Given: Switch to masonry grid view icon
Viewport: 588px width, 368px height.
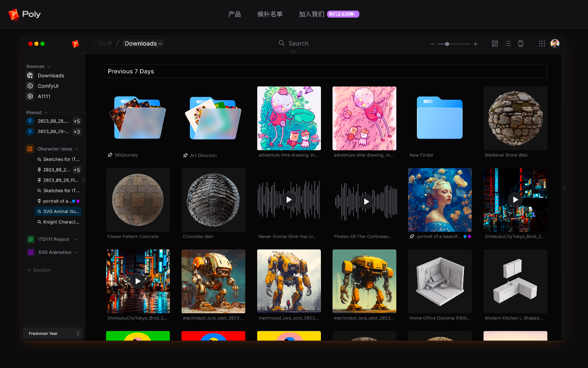Looking at the screenshot, I should point(495,43).
